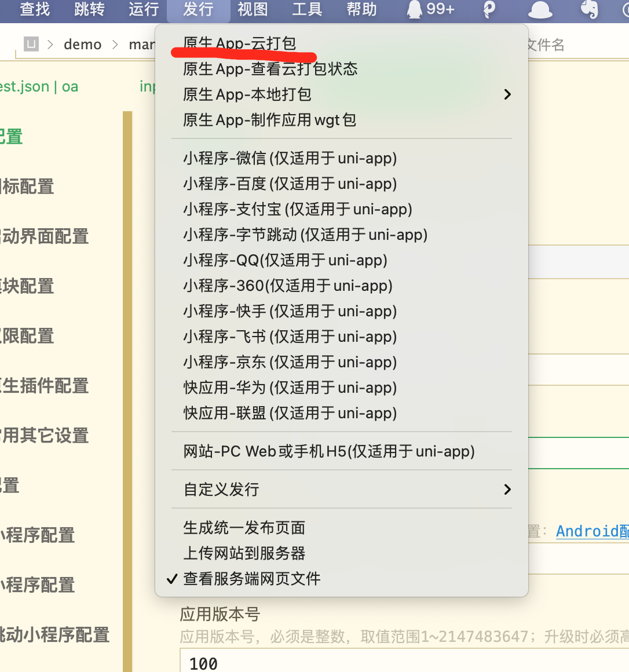Choose 网站-PC Web或手机H5 option
Image resolution: width=629 pixels, height=672 pixels.
click(342, 451)
